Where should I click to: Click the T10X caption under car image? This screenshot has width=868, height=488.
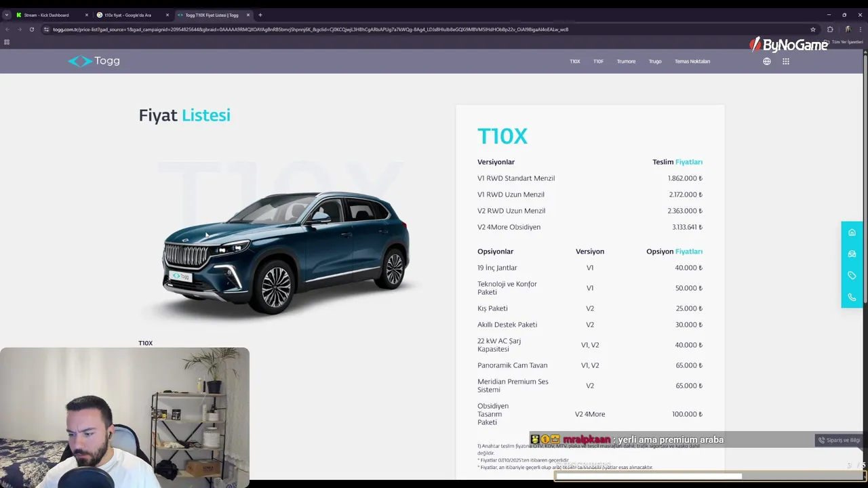(x=145, y=343)
